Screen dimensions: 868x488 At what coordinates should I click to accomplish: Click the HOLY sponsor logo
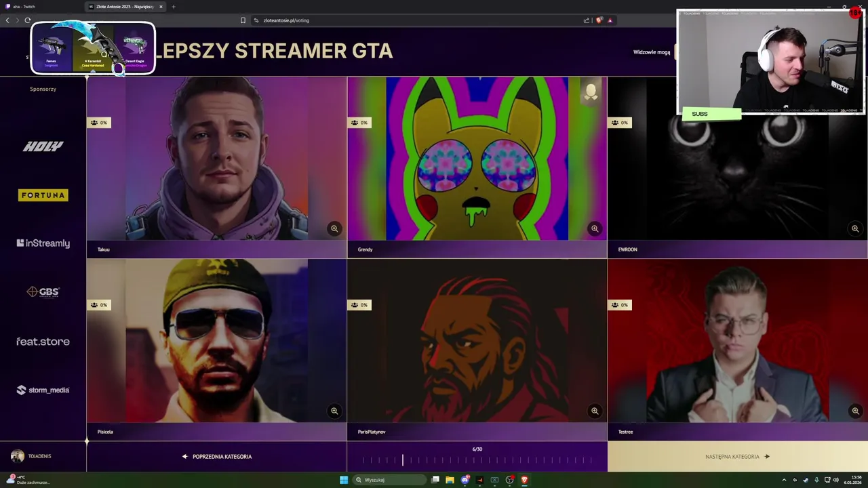click(43, 146)
